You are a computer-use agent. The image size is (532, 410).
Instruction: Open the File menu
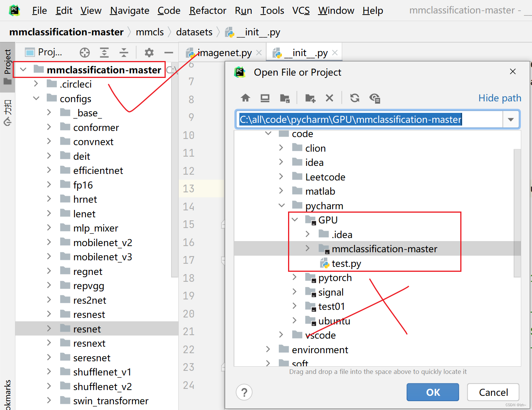point(40,10)
